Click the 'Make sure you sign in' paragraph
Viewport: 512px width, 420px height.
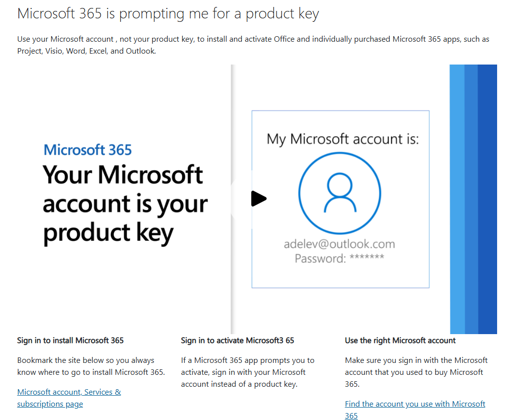pos(416,372)
